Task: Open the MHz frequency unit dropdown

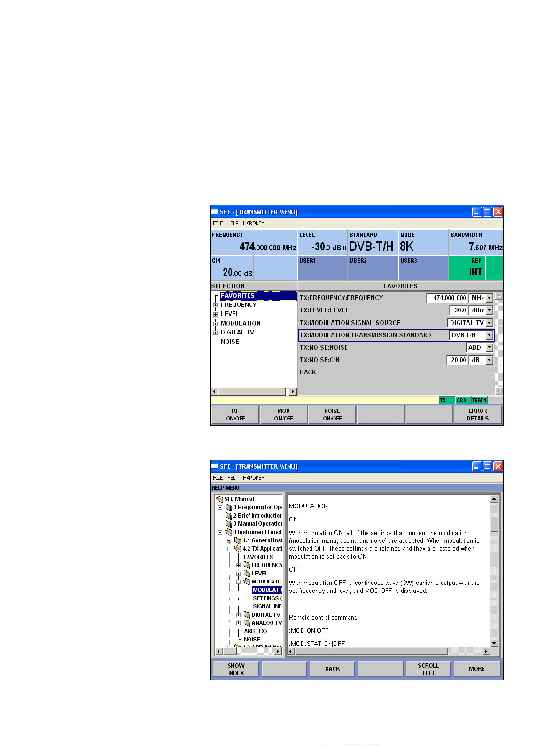Action: (x=490, y=298)
